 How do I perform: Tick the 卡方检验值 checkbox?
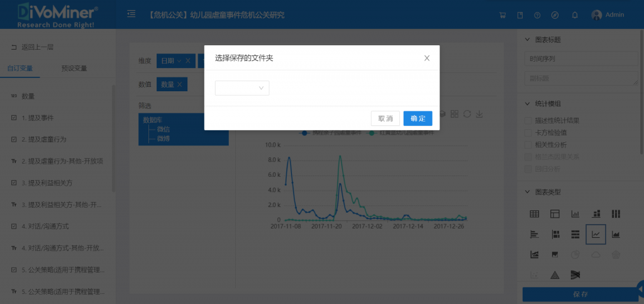pos(528,132)
